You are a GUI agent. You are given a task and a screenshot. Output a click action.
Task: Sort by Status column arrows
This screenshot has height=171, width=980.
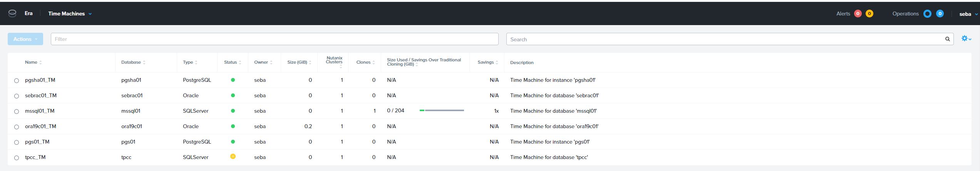[240, 63]
